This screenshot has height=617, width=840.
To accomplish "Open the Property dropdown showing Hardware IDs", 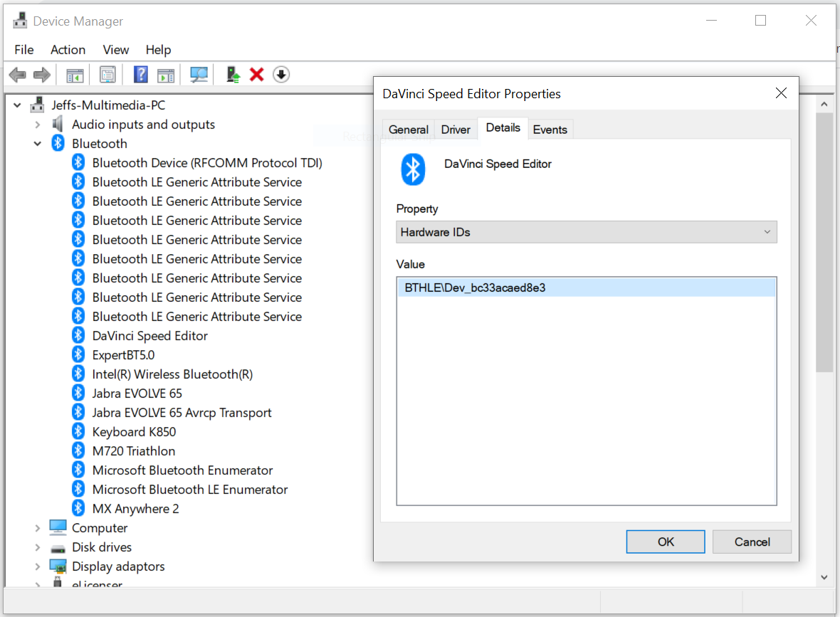I will coord(587,232).
